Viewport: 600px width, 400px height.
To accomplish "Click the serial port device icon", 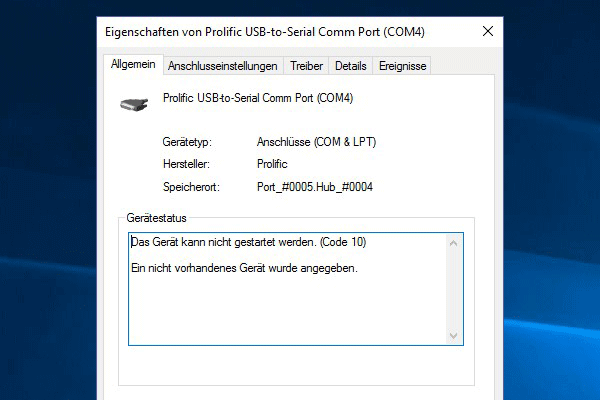I will (x=134, y=104).
